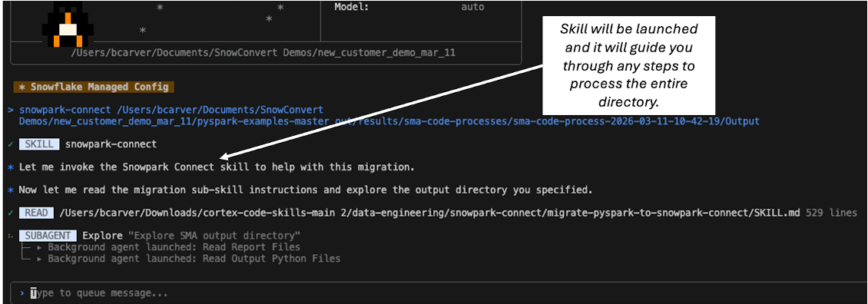This screenshot has width=868, height=304.
Task: Click the green checkmark beside SKILL snowpark-connect
Action: pyautogui.click(x=11, y=144)
